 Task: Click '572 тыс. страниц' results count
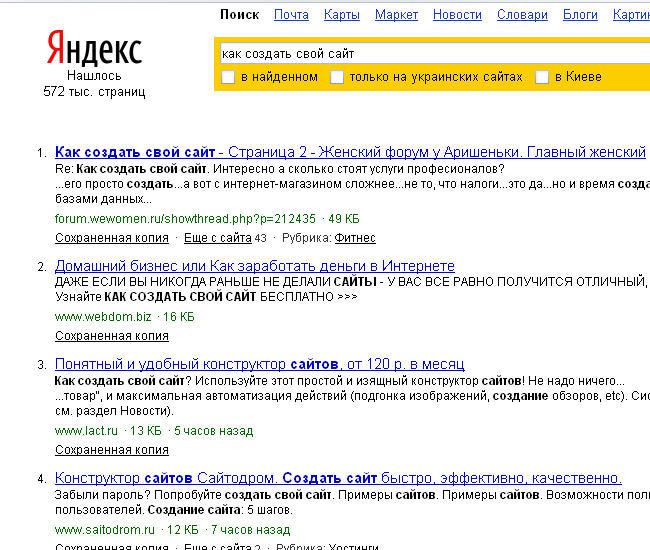tap(94, 92)
